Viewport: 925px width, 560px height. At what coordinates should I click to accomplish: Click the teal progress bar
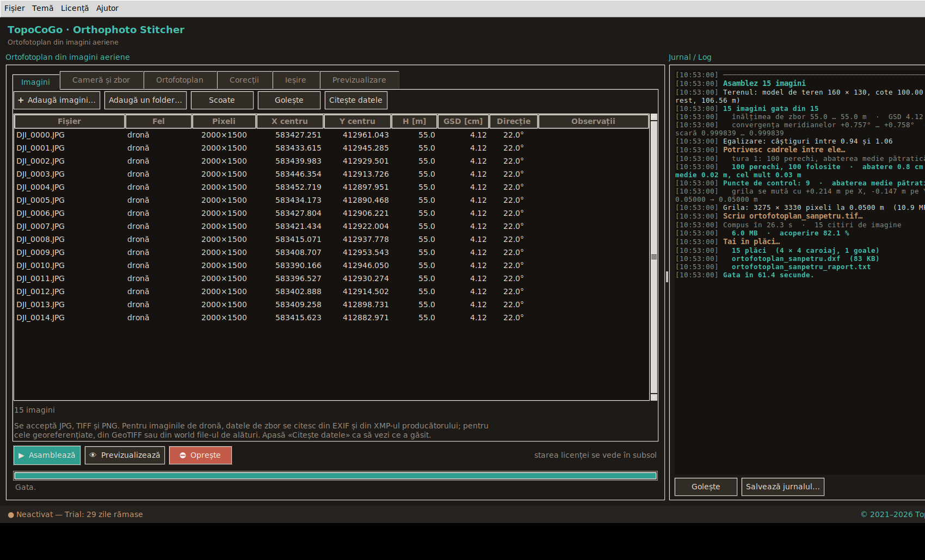coord(335,476)
